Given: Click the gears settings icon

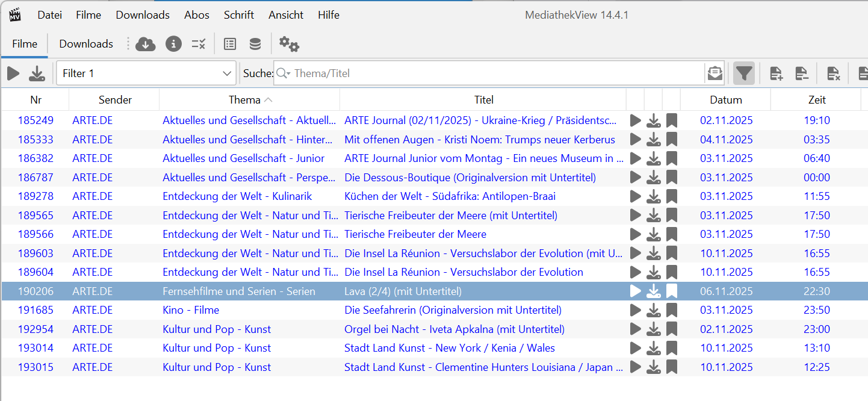Looking at the screenshot, I should (x=289, y=44).
